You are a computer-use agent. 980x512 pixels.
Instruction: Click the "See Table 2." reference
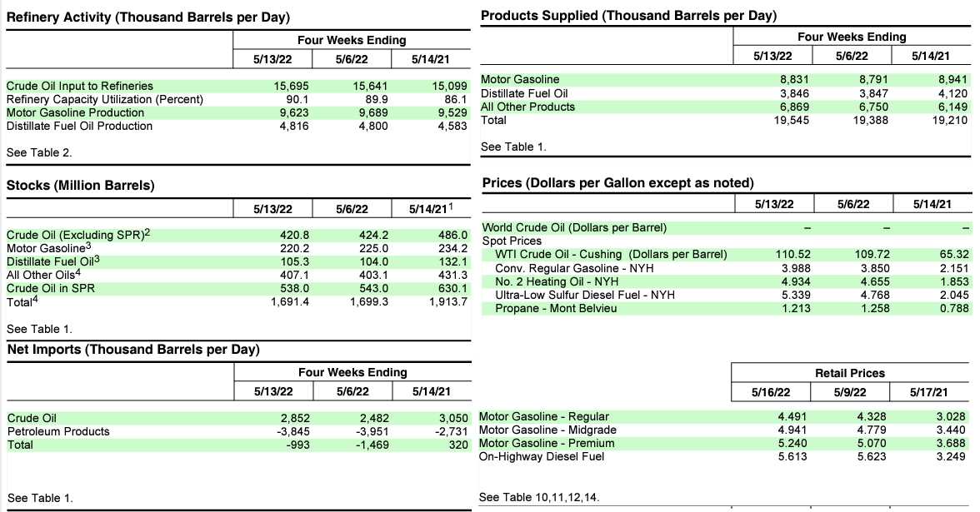pyautogui.click(x=39, y=152)
